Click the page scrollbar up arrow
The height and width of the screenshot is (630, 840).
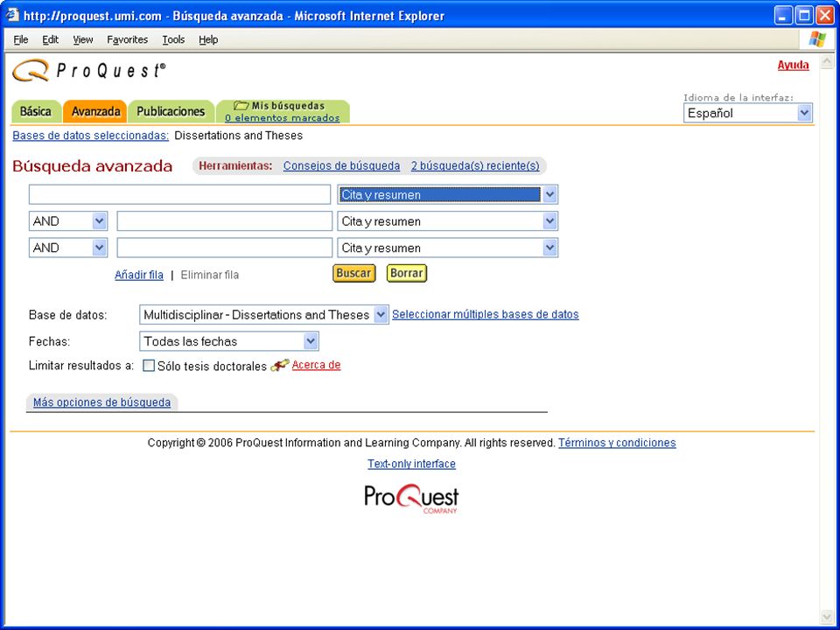827,60
